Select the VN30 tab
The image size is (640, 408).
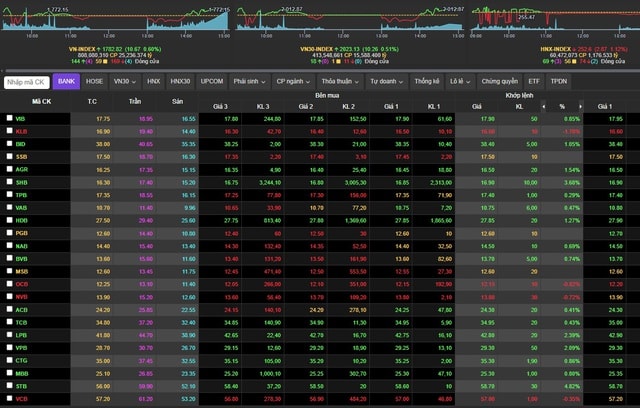[125, 81]
